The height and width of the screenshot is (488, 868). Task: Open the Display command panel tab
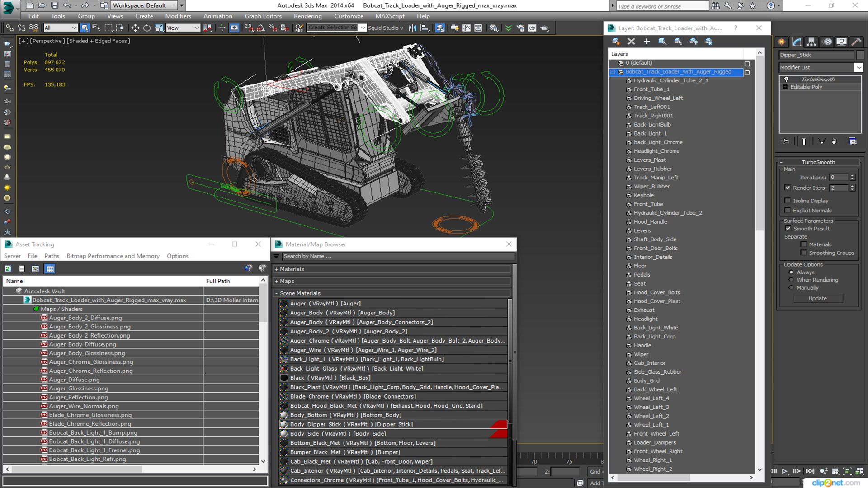pyautogui.click(x=841, y=42)
